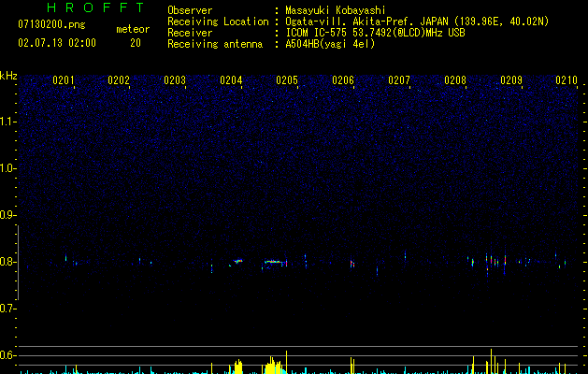Click Ogata-vill. Akita-Pref. JAPAN location text
The image size is (588, 374).
pyautogui.click(x=417, y=22)
